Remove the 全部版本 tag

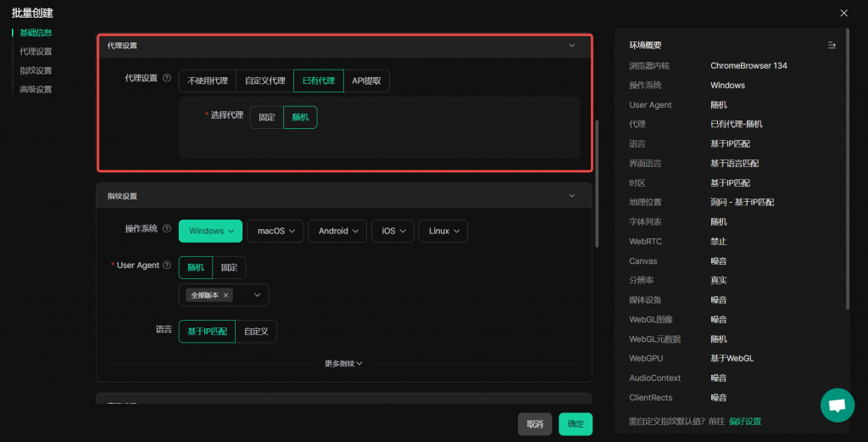[226, 295]
